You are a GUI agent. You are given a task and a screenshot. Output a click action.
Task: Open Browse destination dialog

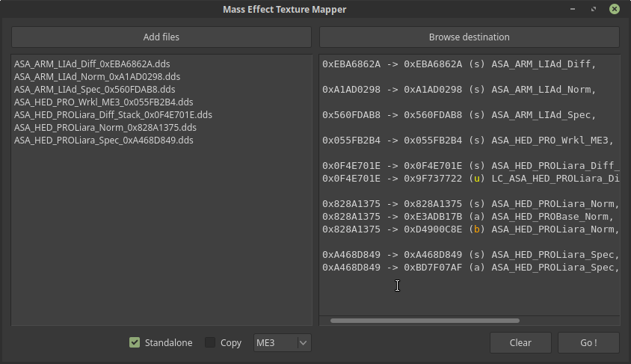[x=470, y=37]
